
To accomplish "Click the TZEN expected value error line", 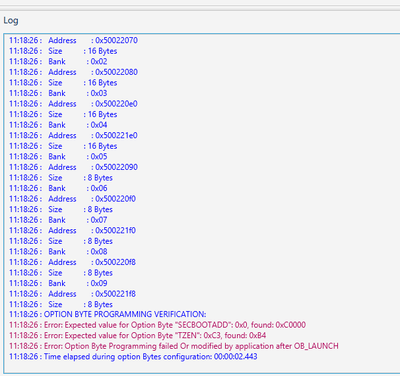I will (x=138, y=335).
